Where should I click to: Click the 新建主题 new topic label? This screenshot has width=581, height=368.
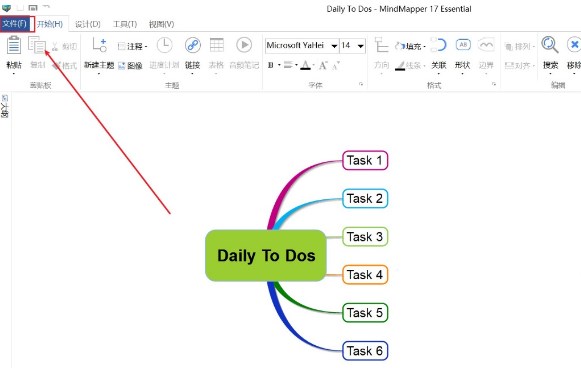coord(99,65)
